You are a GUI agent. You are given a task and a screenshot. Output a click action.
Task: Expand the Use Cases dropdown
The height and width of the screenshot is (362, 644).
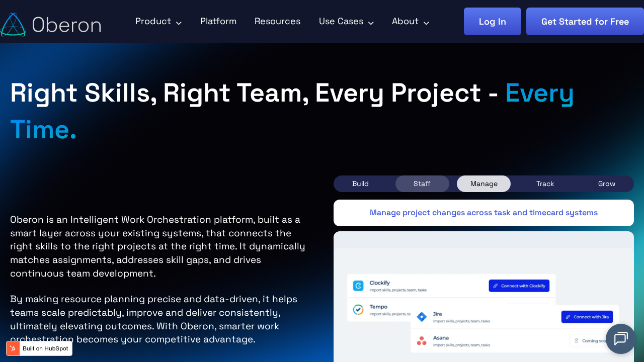point(346,22)
